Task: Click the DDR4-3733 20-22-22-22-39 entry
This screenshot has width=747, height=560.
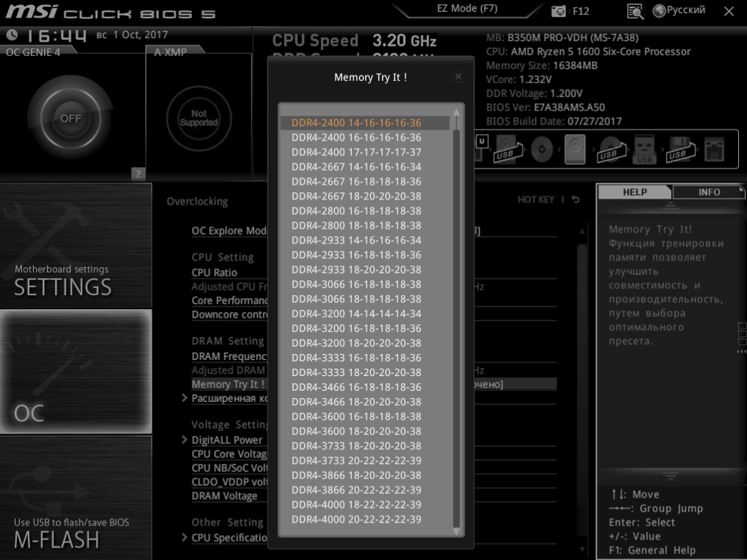Action: [365, 461]
